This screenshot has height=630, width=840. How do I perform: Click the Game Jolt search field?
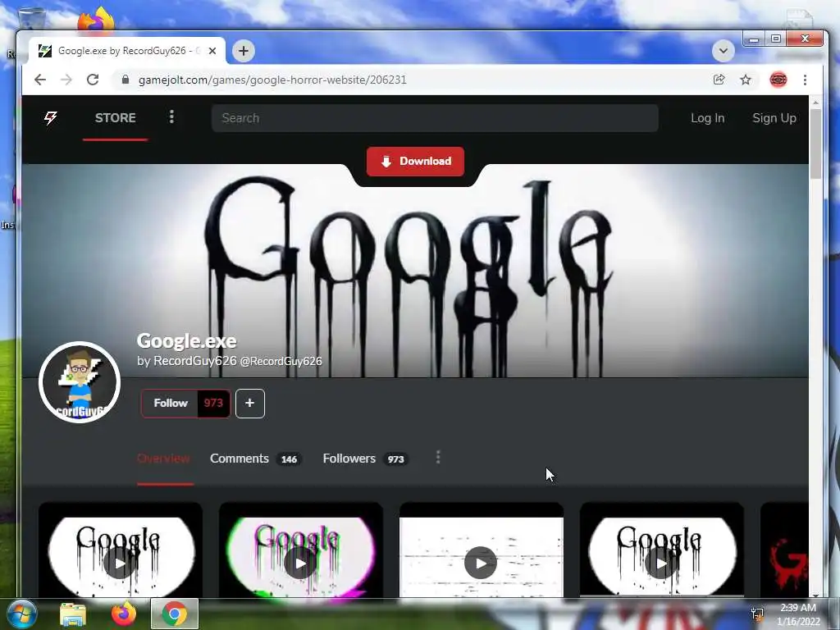tap(435, 118)
